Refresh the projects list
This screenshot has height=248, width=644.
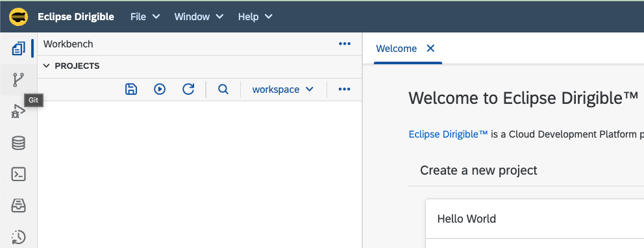(x=188, y=89)
